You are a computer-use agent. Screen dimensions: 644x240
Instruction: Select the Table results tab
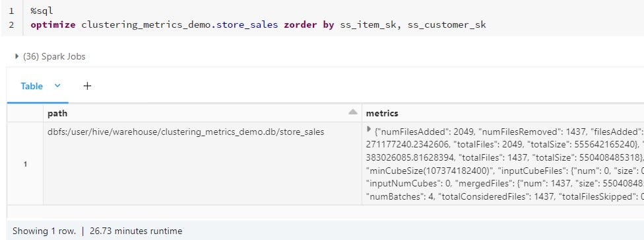point(32,86)
